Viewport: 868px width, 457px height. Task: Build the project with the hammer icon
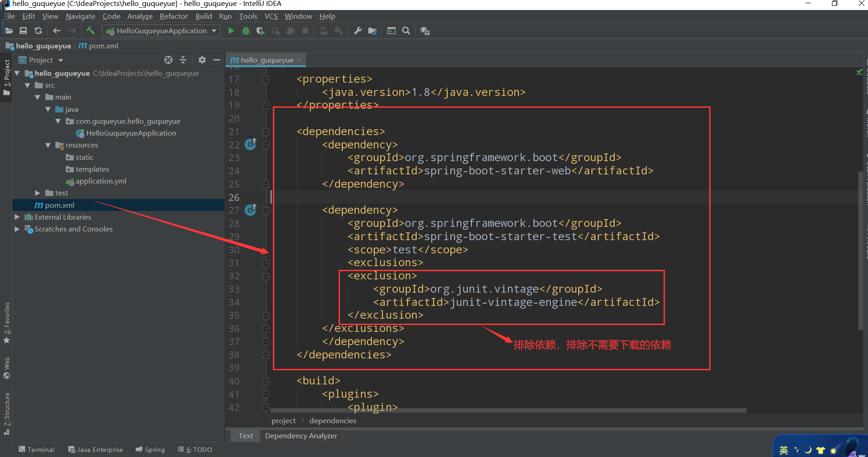[x=90, y=31]
